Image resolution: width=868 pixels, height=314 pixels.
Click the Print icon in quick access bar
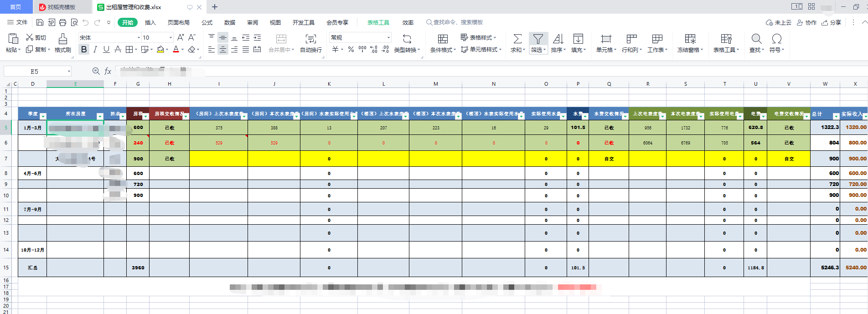tap(62, 22)
